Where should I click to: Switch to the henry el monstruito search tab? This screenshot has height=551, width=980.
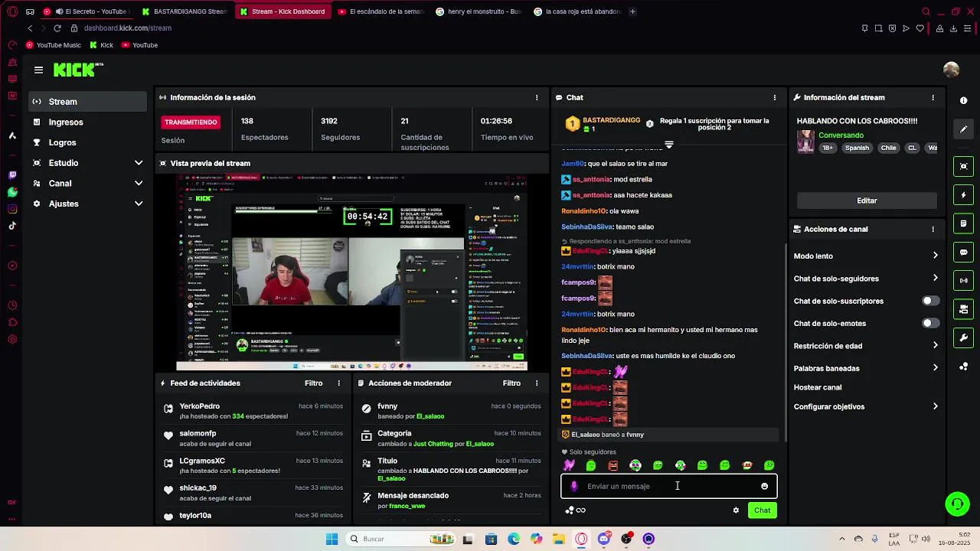tap(479, 11)
